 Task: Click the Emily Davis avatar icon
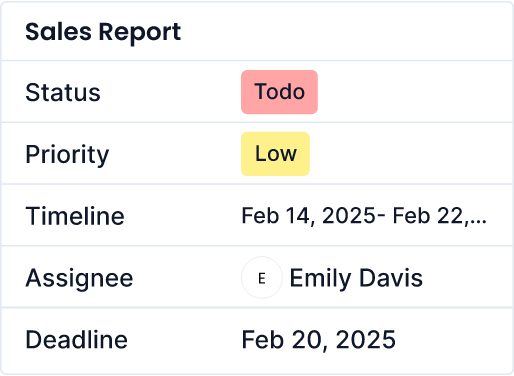(262, 278)
